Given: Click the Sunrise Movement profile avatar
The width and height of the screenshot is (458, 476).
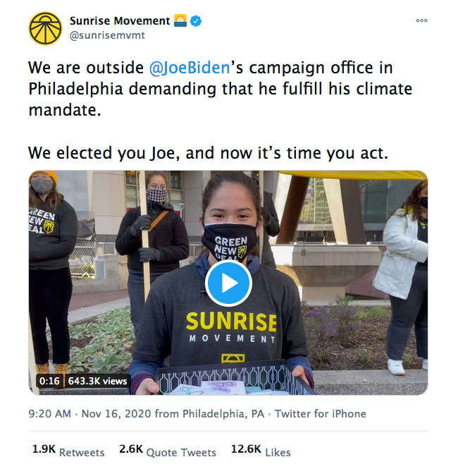Looking at the screenshot, I should 45,28.
